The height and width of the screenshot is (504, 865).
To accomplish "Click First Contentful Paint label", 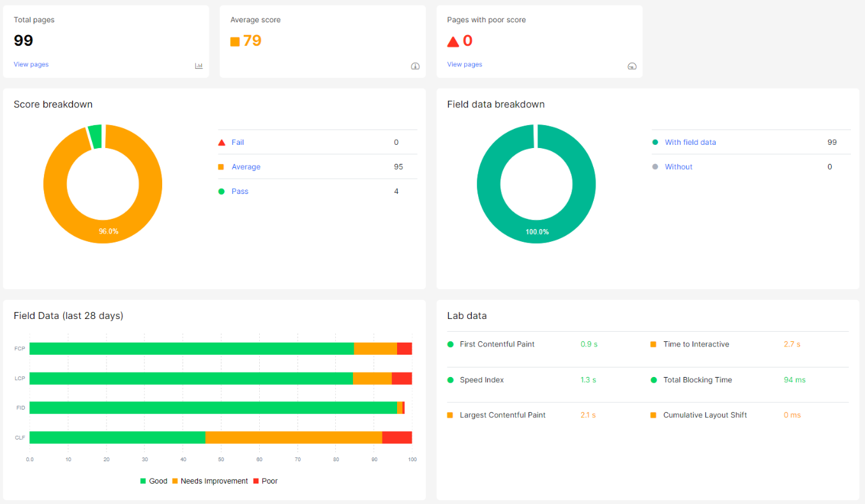I will pyautogui.click(x=497, y=344).
